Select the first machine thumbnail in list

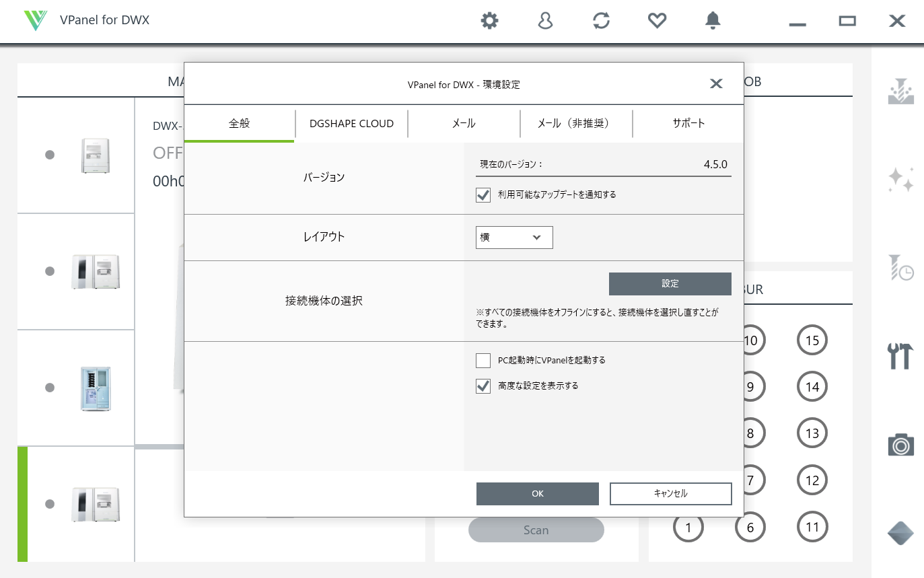[96, 155]
